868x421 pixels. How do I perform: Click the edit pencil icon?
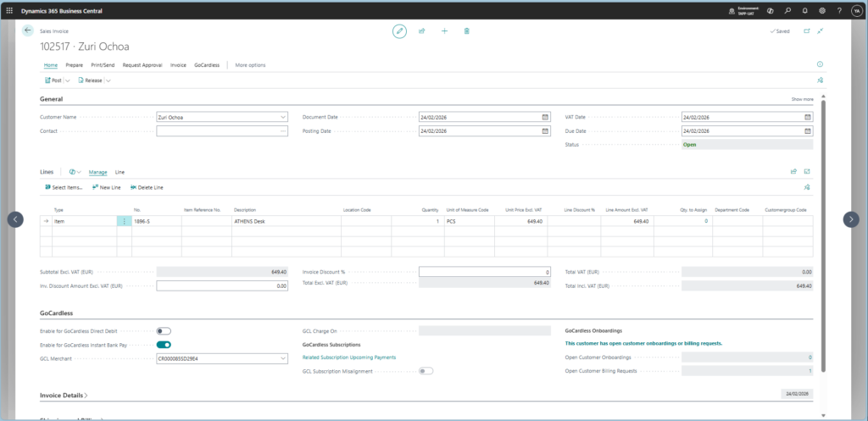point(399,30)
